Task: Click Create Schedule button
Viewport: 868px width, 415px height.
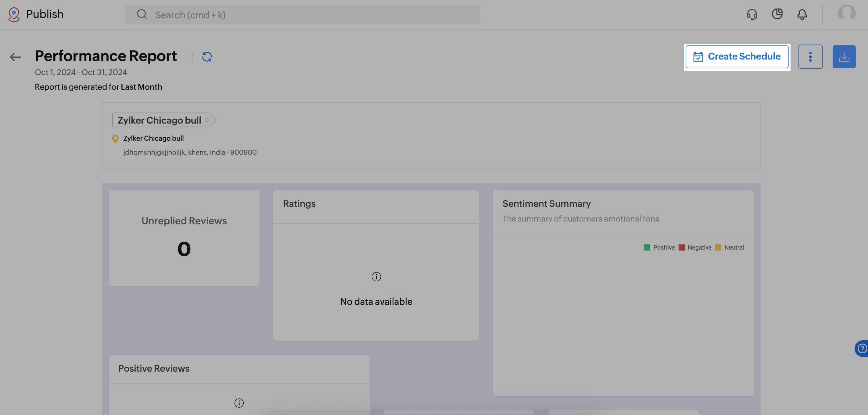Action: pos(737,57)
